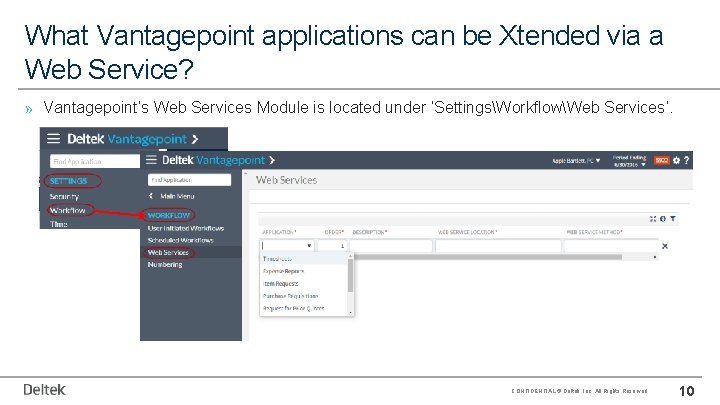Screen dimensions: 720x405
Task: Delete the web service row with X
Action: (x=664, y=246)
